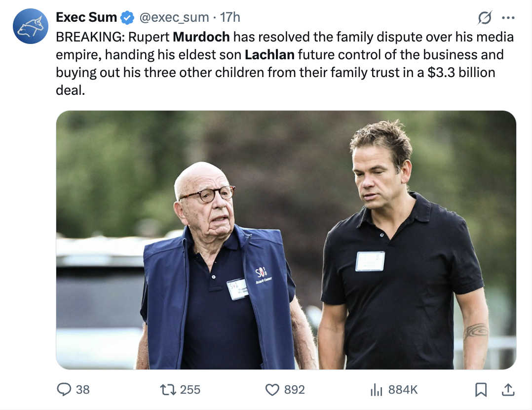Screen dimensions: 532x410
Task: Click the 255 reposts count
Action: [x=190, y=390]
